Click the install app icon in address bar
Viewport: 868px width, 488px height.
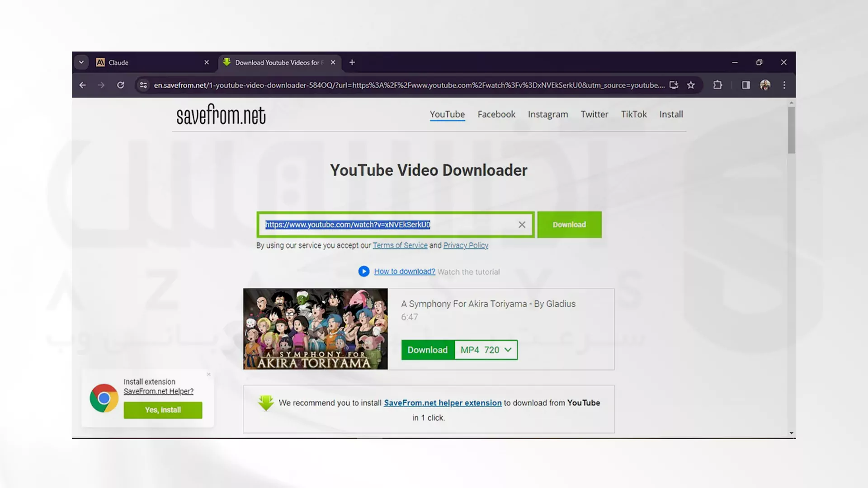click(x=674, y=85)
